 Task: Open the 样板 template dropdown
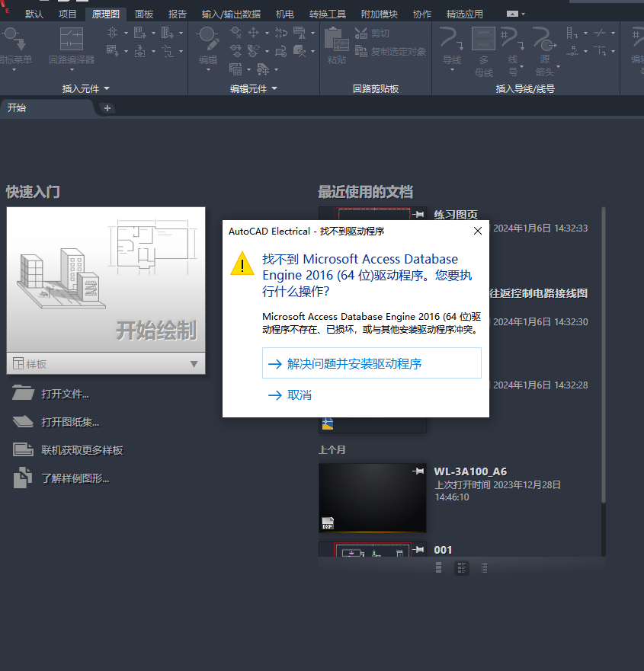point(194,364)
